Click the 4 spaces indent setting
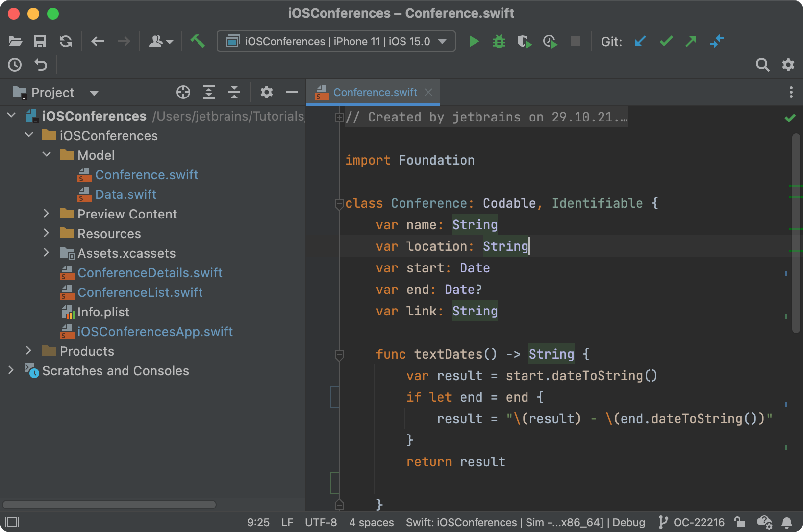 pos(372,522)
